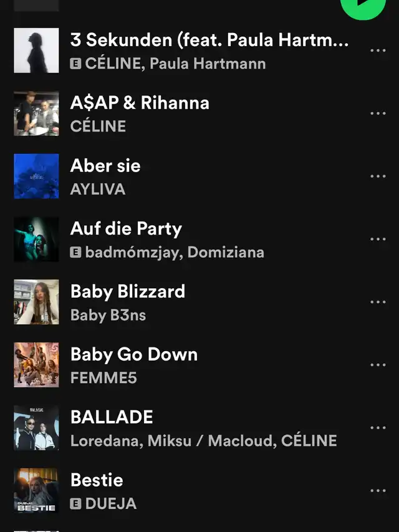The height and width of the screenshot is (532, 399).
Task: Open more options for Aber sie
Action: coord(378,176)
